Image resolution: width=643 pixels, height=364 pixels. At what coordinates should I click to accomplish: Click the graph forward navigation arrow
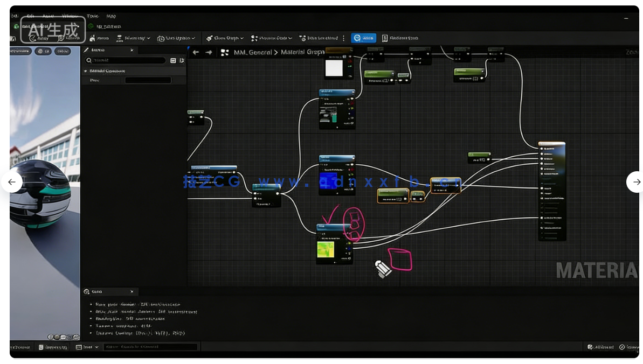pyautogui.click(x=209, y=52)
